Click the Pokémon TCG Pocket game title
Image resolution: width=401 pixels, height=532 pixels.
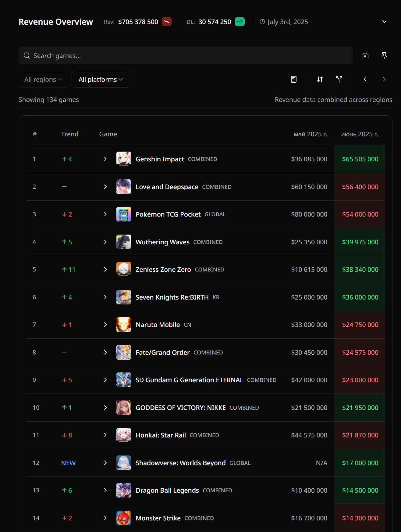(x=168, y=214)
